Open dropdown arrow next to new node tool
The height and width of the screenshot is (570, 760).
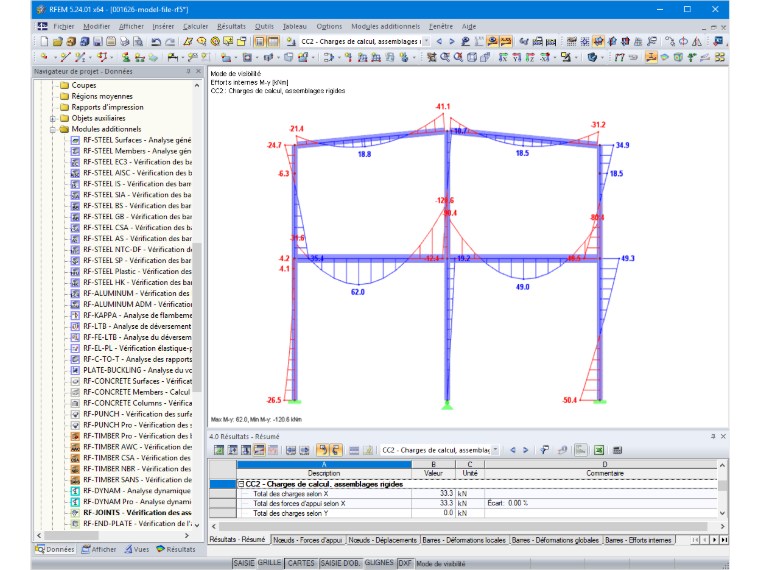(x=55, y=58)
